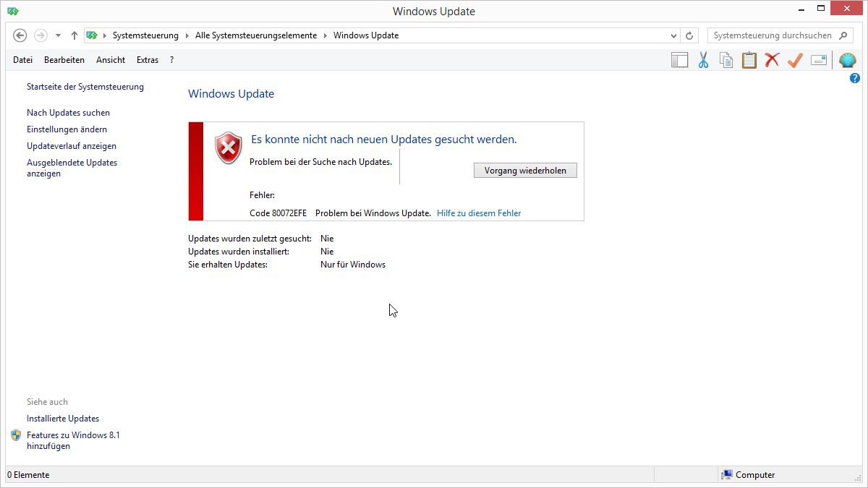
Task: Open the Bearbeiten menu
Action: [x=64, y=60]
